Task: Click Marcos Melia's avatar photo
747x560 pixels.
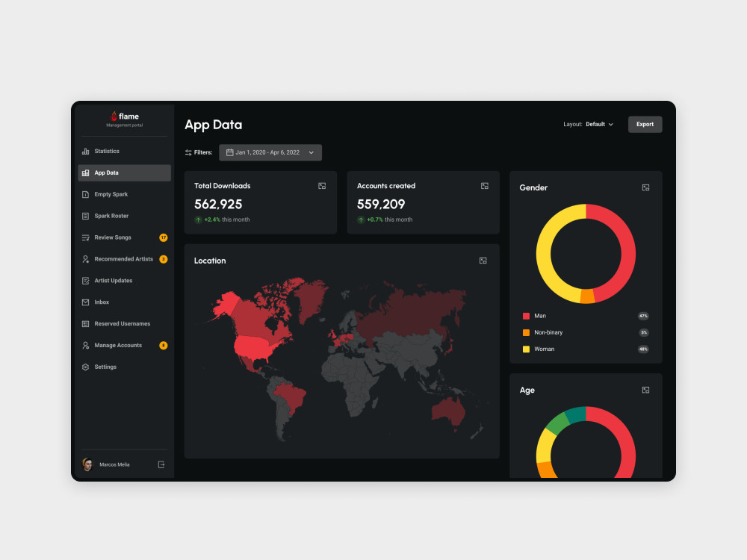Action: 87,464
